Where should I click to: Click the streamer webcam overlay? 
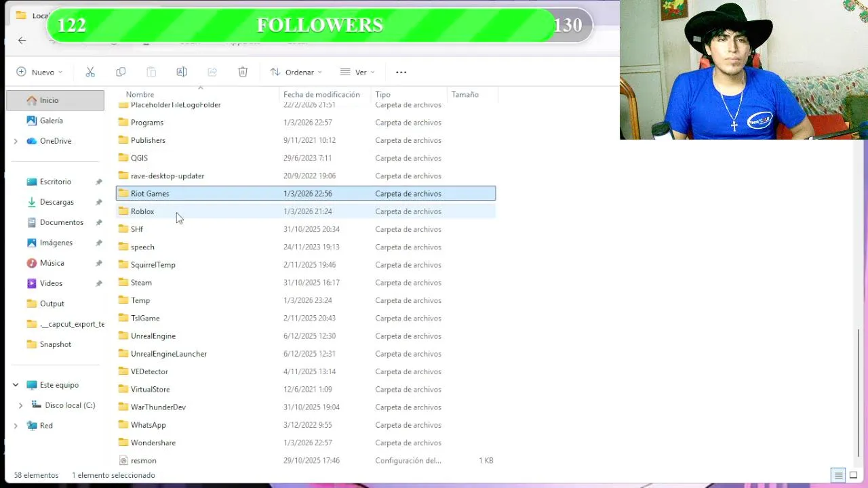tap(744, 70)
